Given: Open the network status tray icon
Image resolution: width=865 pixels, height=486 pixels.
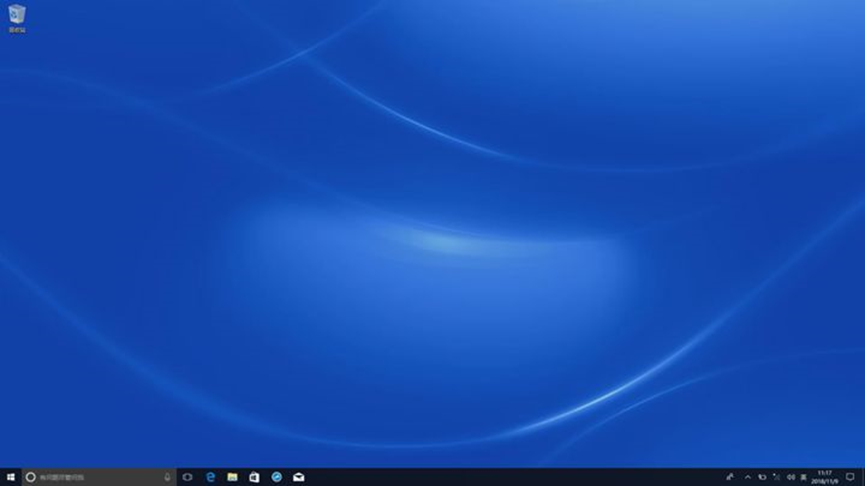Looking at the screenshot, I should point(777,477).
